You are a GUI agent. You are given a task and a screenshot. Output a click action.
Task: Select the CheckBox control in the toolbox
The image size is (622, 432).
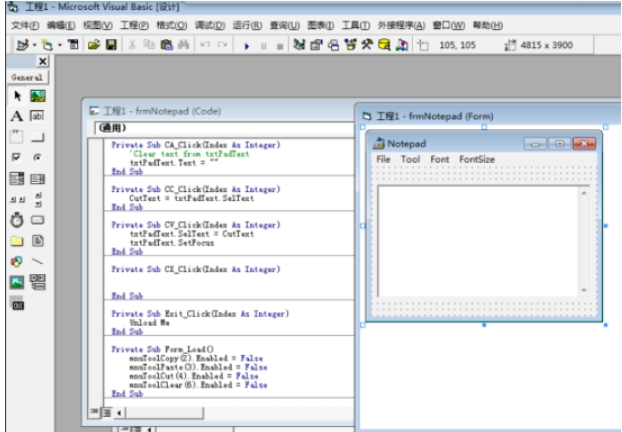16,157
